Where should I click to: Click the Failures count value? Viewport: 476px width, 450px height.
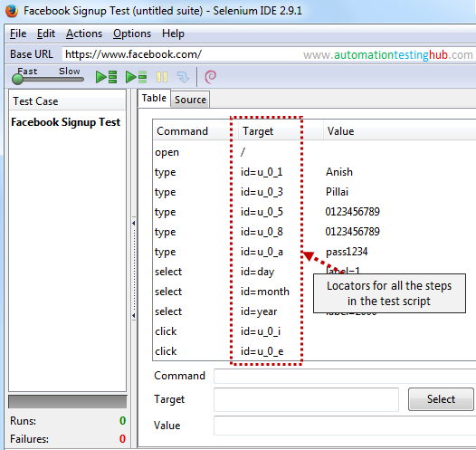(122, 439)
